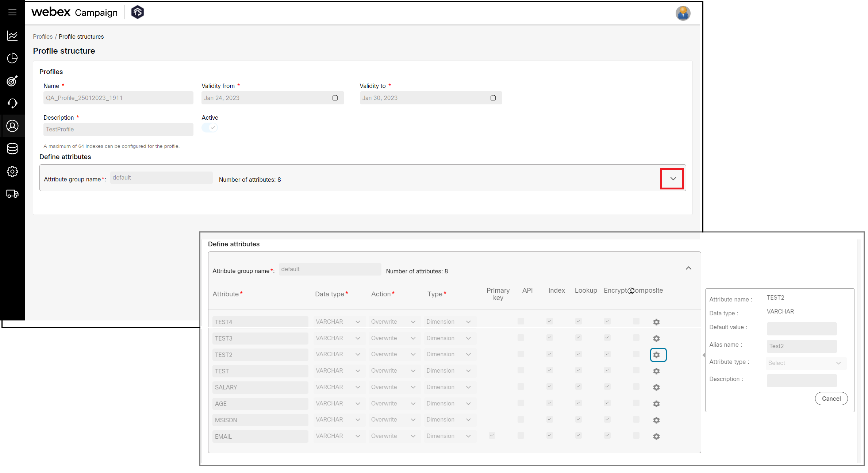Open the Validity from calendar picker

point(335,98)
